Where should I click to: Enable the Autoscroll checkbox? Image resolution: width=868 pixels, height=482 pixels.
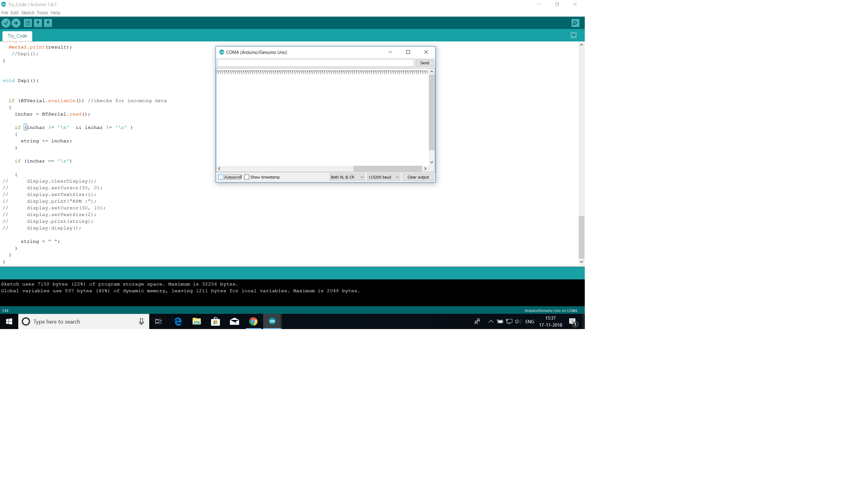coord(221,177)
